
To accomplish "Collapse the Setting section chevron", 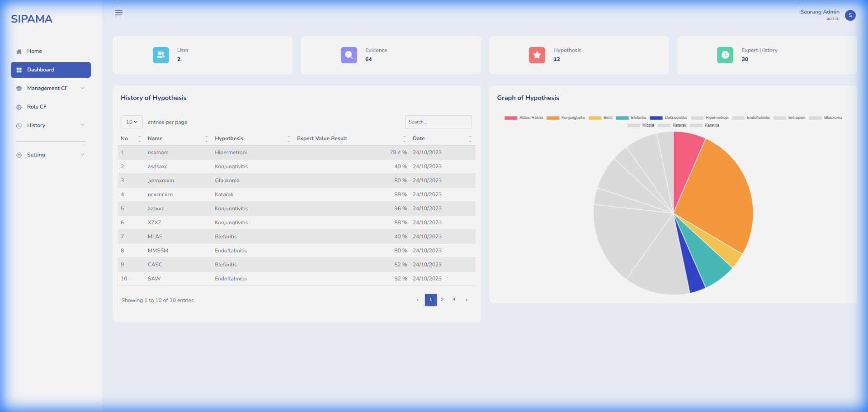I will 82,154.
